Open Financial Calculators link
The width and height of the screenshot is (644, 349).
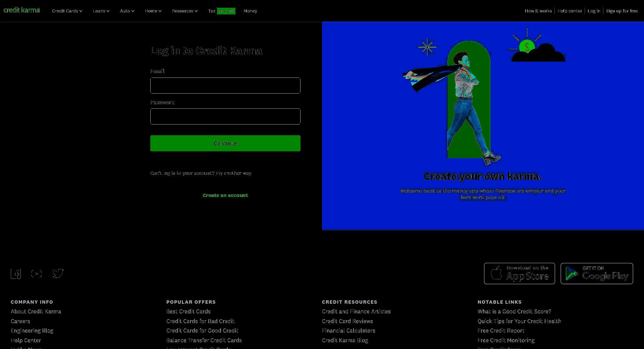point(348,331)
